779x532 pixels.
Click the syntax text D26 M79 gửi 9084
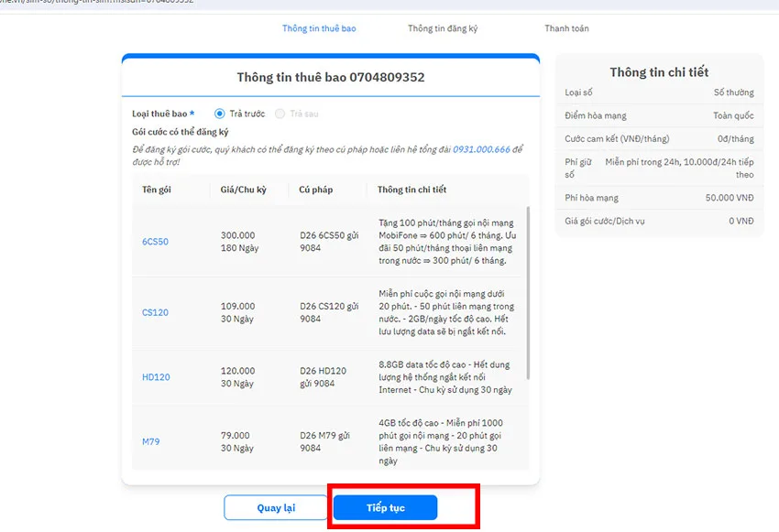pos(324,441)
